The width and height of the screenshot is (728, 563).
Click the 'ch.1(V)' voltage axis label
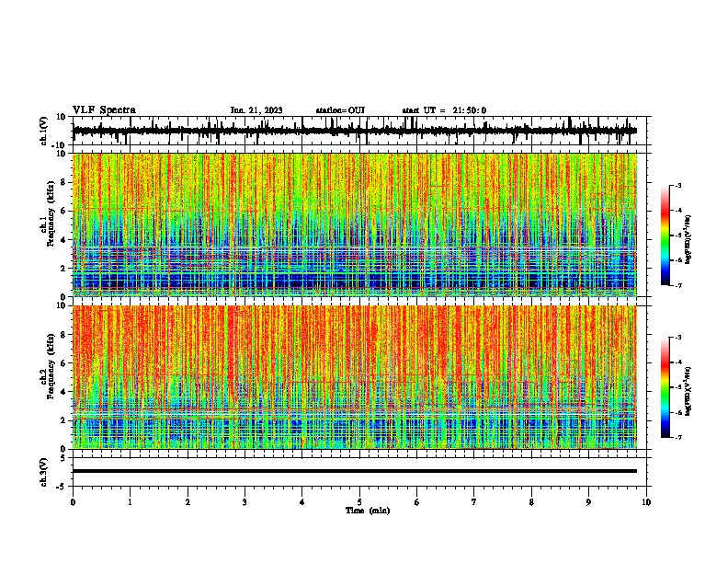[x=43, y=131]
